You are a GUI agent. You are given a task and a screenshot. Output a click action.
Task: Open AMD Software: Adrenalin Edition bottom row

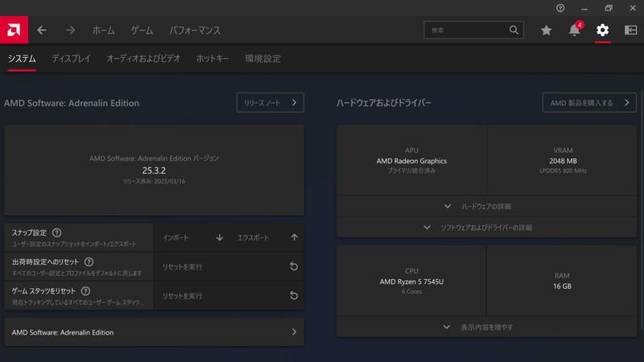pos(154,332)
